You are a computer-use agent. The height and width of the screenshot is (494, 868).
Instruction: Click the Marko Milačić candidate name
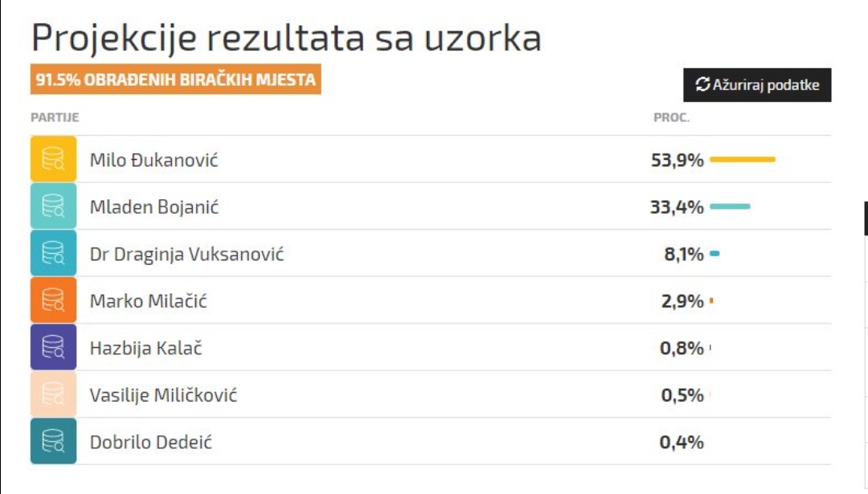point(149,301)
